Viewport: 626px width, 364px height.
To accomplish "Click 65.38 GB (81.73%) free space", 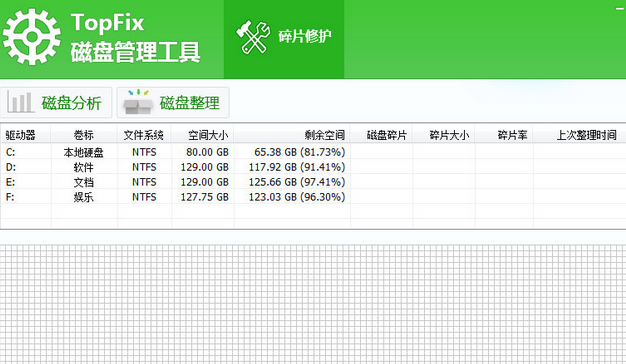I will 300,152.
